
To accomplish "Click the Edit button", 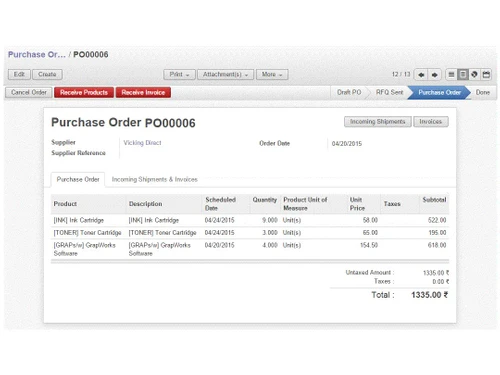I will coord(19,74).
